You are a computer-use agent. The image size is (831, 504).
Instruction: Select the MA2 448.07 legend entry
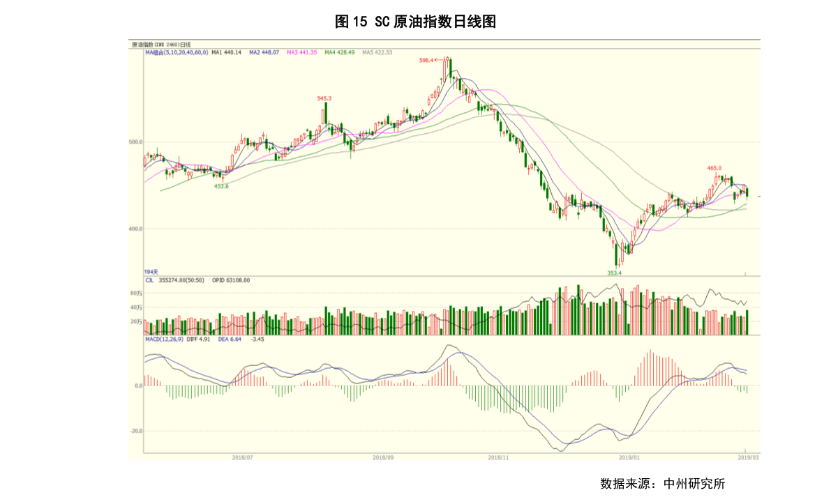[x=264, y=53]
